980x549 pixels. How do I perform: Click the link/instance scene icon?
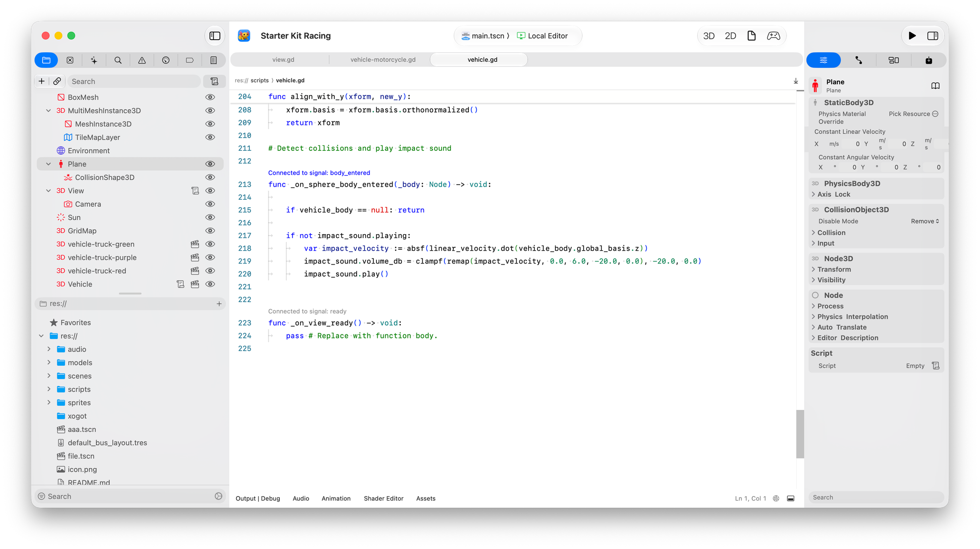57,81
